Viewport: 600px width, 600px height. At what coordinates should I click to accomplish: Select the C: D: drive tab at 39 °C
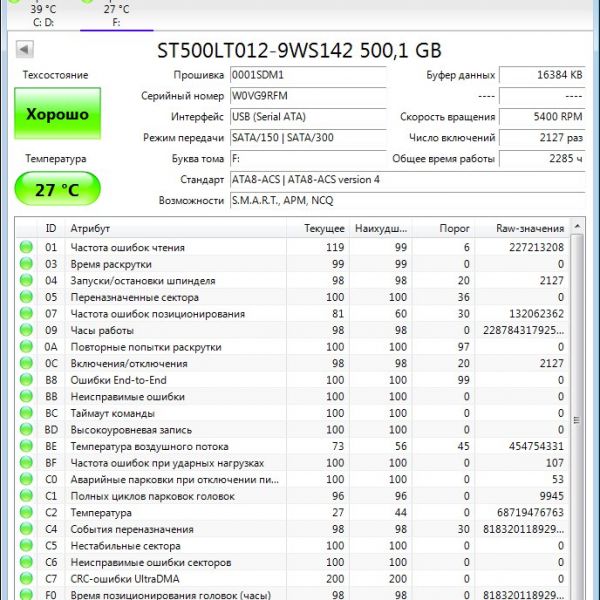pyautogui.click(x=43, y=14)
